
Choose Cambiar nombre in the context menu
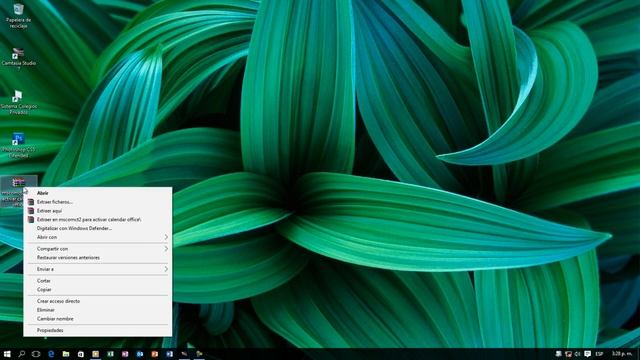pyautogui.click(x=98, y=319)
